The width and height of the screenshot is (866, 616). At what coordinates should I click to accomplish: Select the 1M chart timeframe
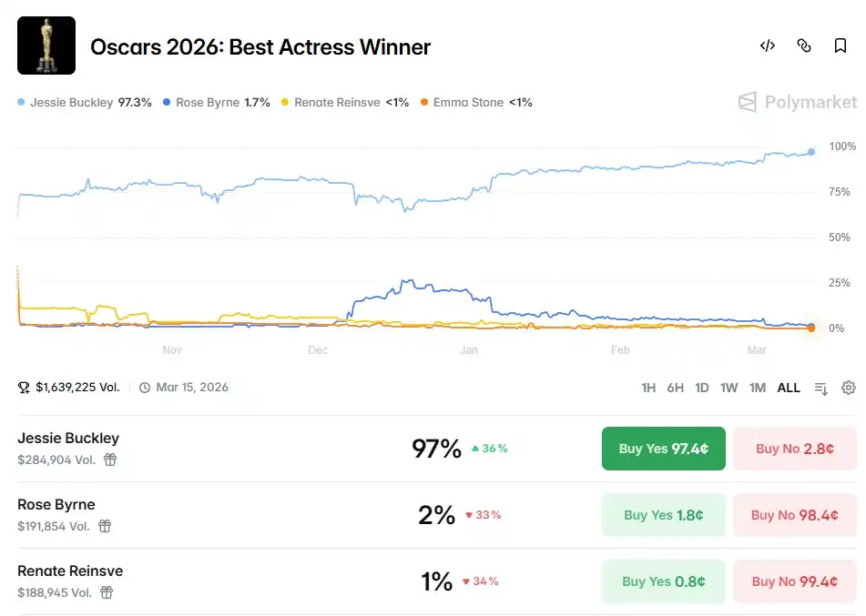click(758, 388)
